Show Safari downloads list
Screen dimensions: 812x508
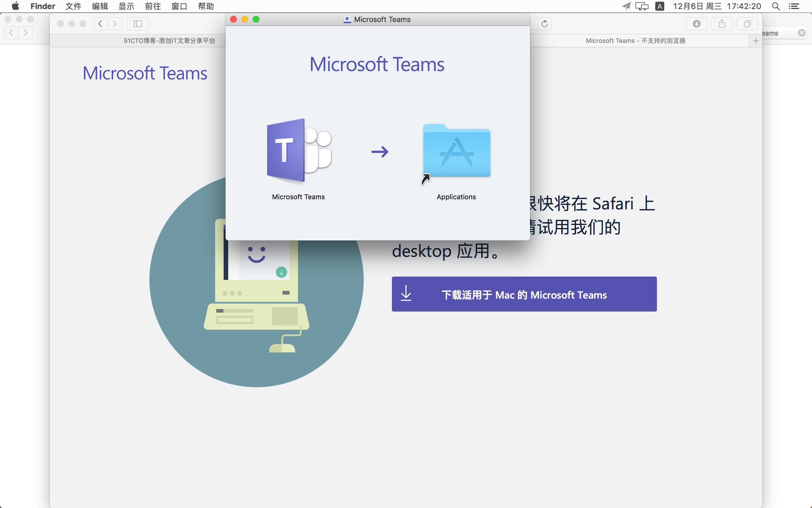point(697,23)
